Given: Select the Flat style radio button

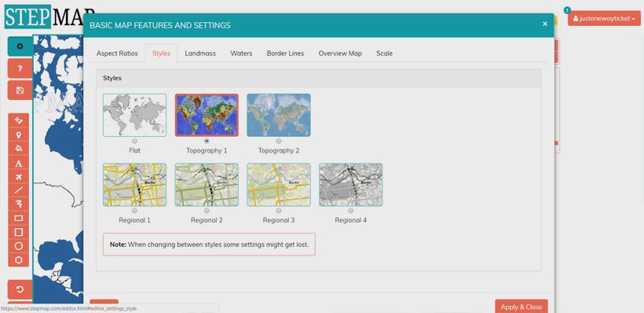Looking at the screenshot, I should pyautogui.click(x=135, y=141).
